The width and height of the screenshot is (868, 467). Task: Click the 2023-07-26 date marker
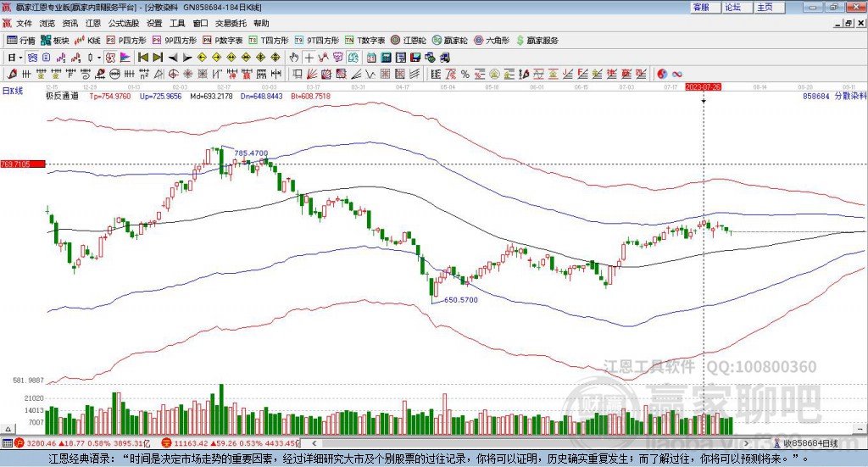click(x=703, y=87)
